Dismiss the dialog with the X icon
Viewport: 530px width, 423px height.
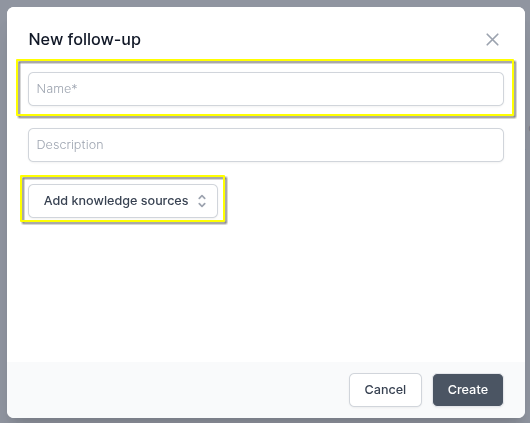[492, 40]
